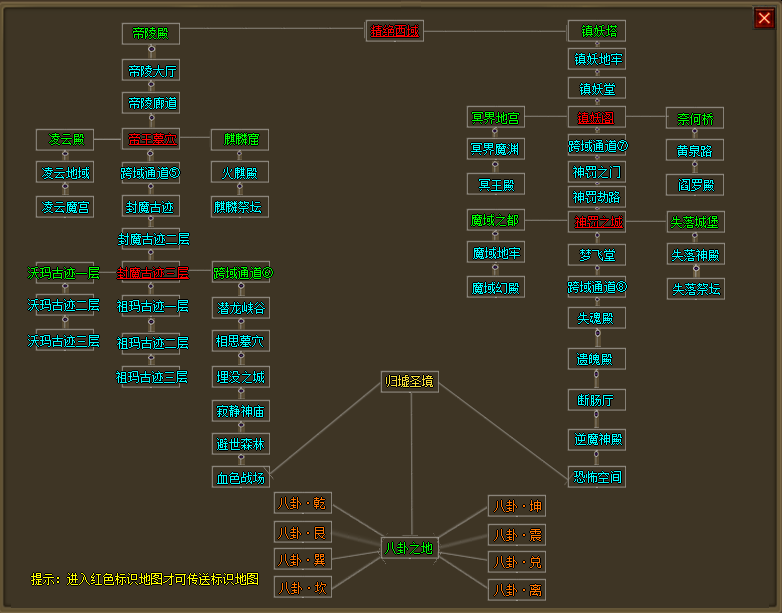
Task: Choose the 魔域之都 map node
Action: pyautogui.click(x=495, y=221)
